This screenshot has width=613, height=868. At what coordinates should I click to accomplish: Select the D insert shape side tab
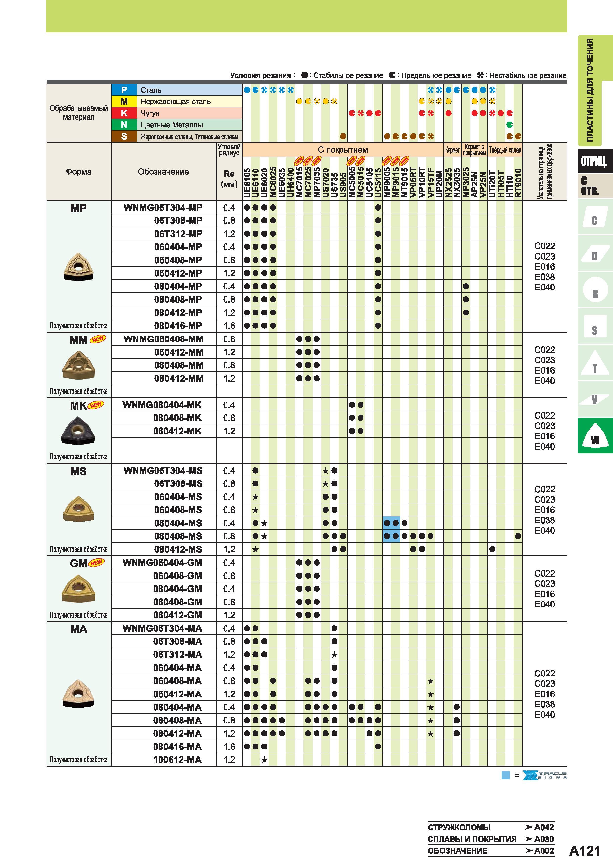[x=595, y=253]
